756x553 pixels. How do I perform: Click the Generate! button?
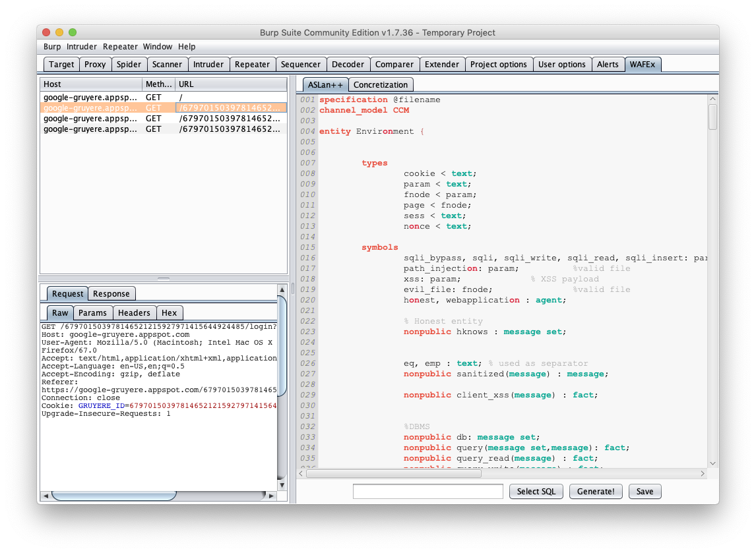coord(596,492)
